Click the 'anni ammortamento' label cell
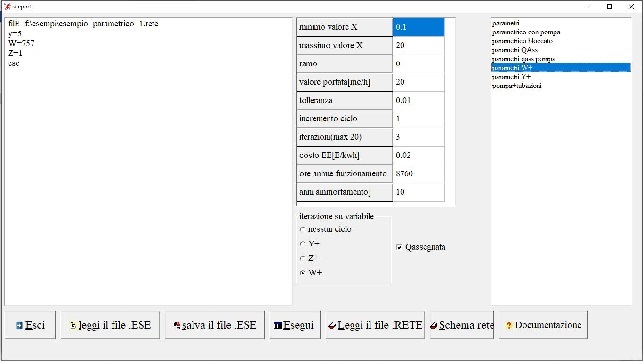Viewport: 643px width, 362px height. 344,192
